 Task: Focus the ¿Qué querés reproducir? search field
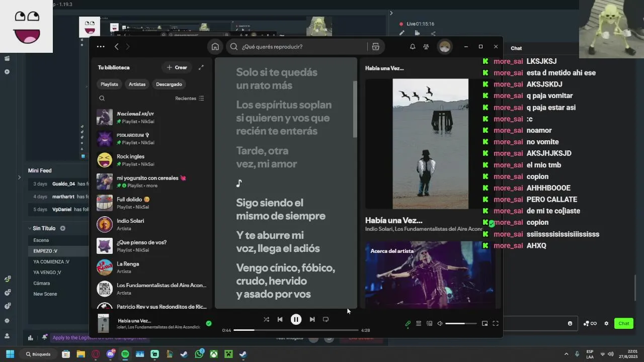(304, 47)
